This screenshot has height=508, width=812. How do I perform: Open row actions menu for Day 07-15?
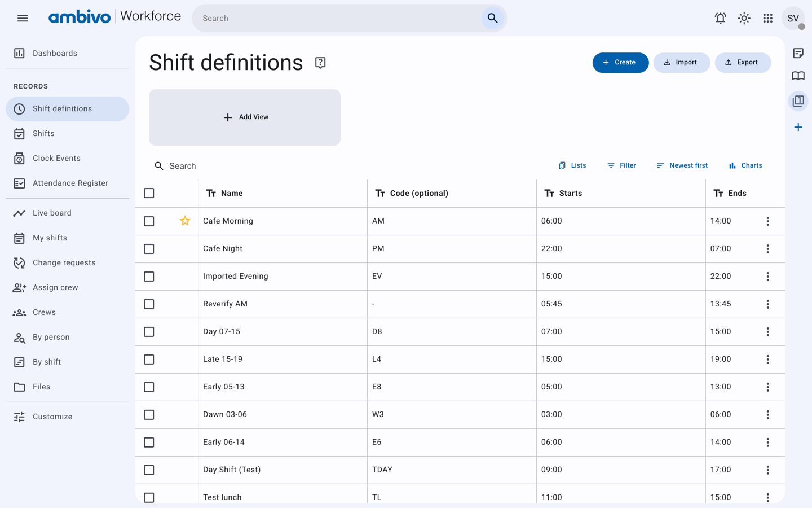coord(767,332)
